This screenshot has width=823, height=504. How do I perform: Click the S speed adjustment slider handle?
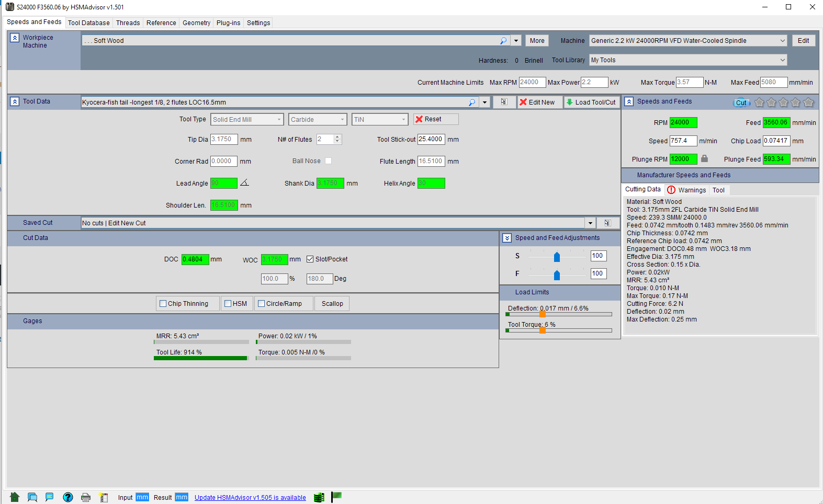(557, 257)
